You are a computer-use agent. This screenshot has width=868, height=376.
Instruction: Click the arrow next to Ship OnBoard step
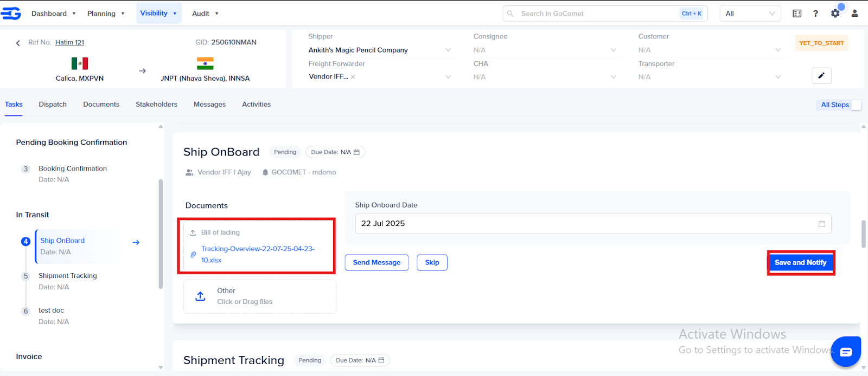pyautogui.click(x=136, y=243)
